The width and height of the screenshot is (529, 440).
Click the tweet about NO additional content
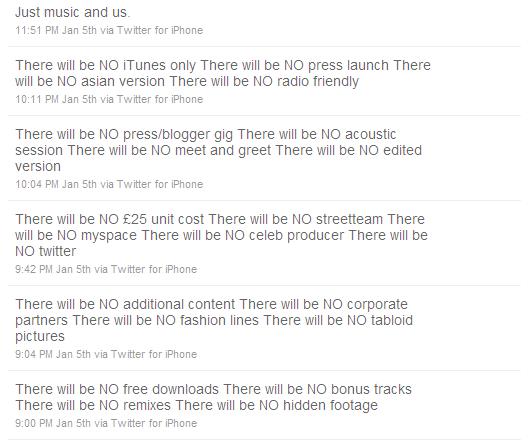click(x=214, y=321)
